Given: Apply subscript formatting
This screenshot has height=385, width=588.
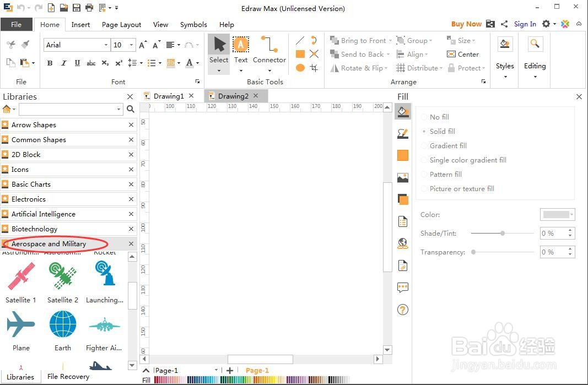Looking at the screenshot, I should [x=105, y=63].
